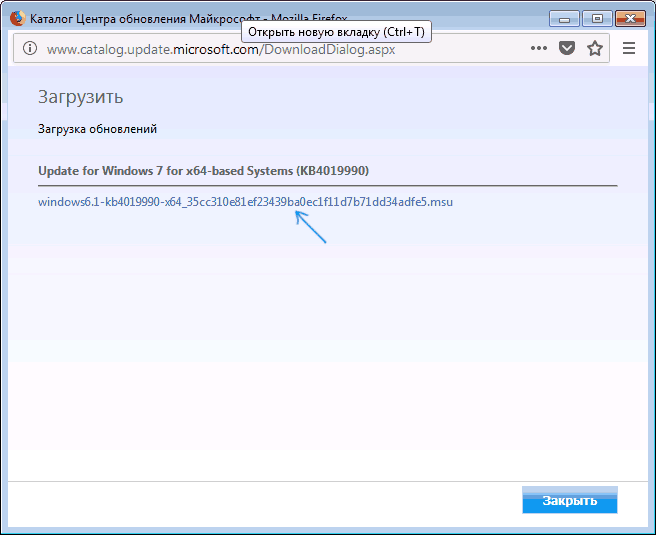Click the Загрузить heading text

pyautogui.click(x=80, y=97)
